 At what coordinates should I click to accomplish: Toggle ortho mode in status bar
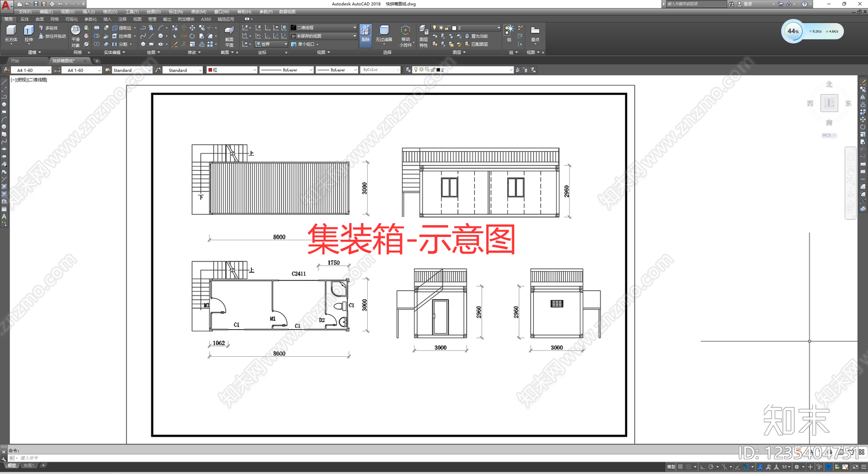pyautogui.click(x=703, y=466)
